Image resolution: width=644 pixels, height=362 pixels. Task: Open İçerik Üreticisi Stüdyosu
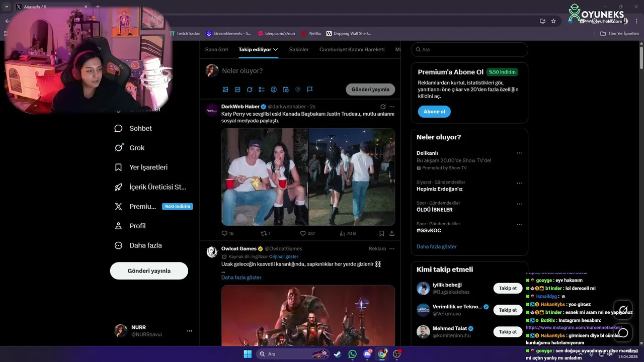[x=150, y=187]
